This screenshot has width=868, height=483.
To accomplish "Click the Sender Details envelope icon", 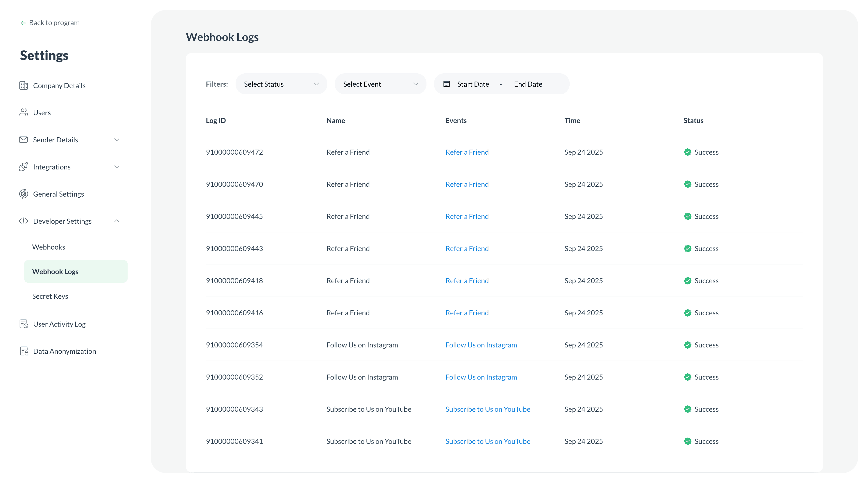I will point(23,139).
